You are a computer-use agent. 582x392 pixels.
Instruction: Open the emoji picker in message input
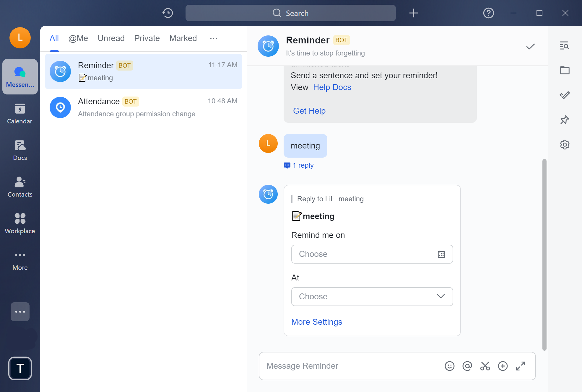point(450,366)
